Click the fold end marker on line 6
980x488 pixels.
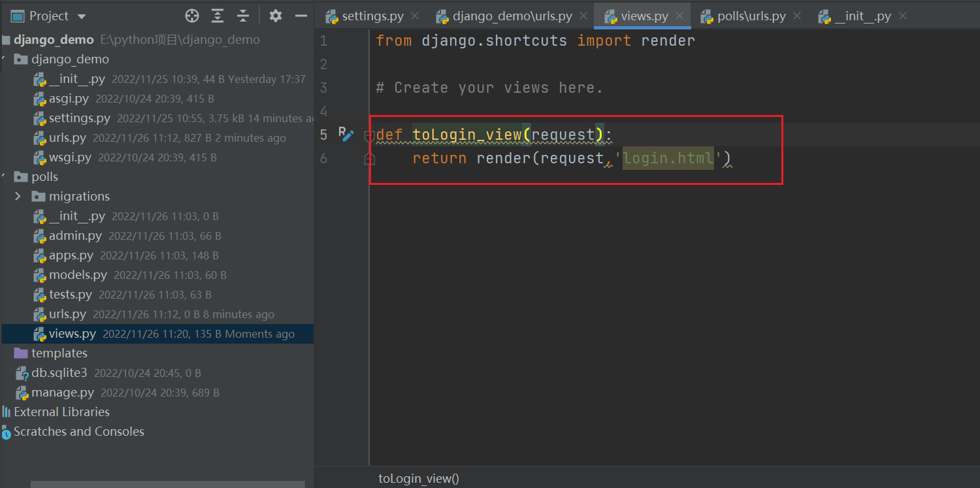click(x=369, y=159)
